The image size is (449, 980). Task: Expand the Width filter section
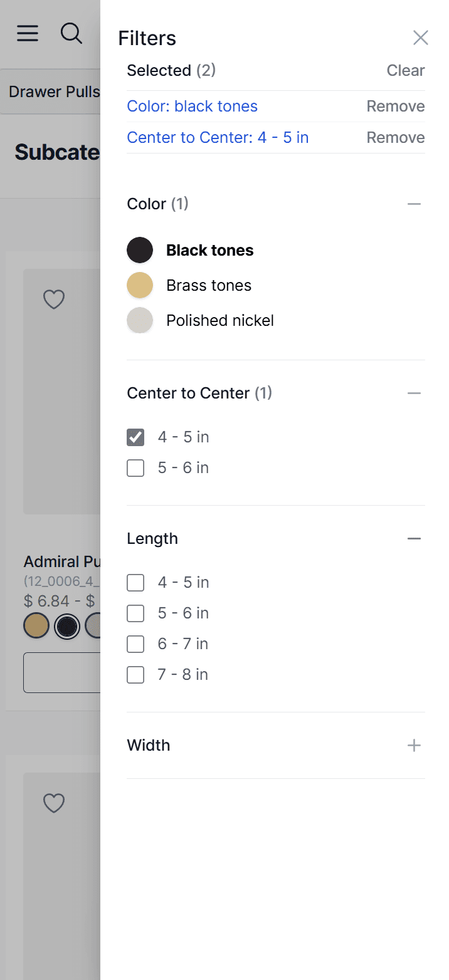point(414,745)
